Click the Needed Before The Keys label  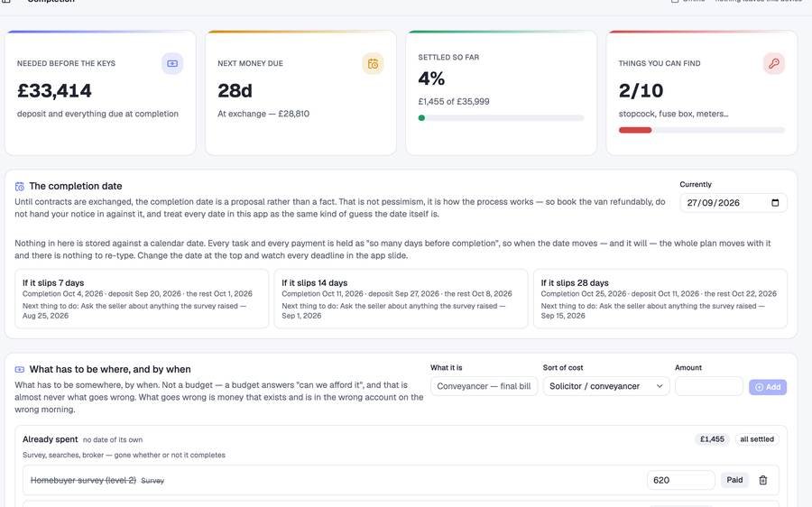tap(66, 63)
